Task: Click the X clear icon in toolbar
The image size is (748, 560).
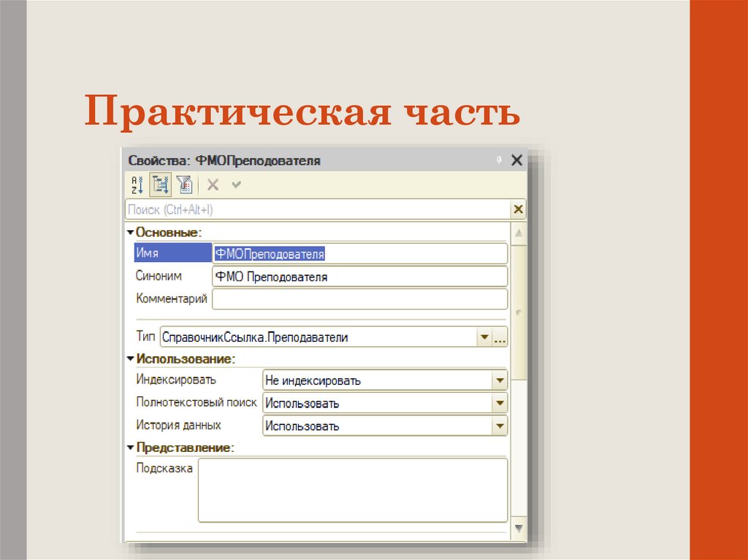Action: click(212, 184)
